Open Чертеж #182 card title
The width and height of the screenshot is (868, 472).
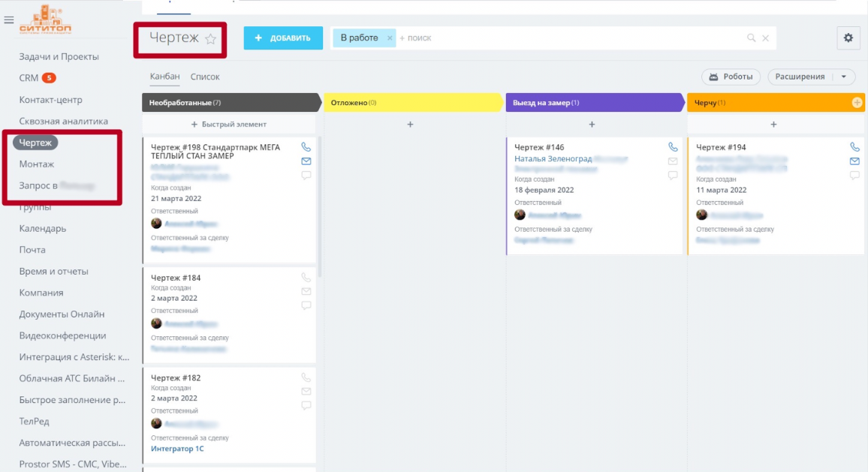[176, 378]
